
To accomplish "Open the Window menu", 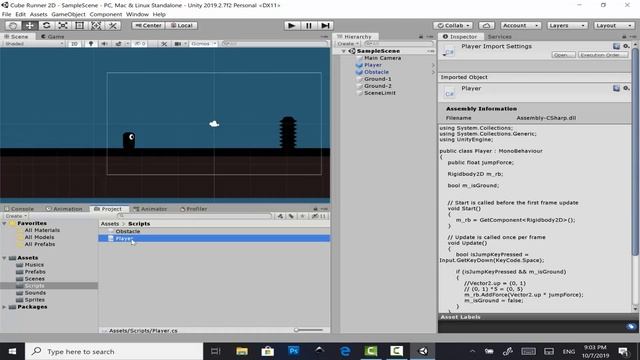I will 137,14.
